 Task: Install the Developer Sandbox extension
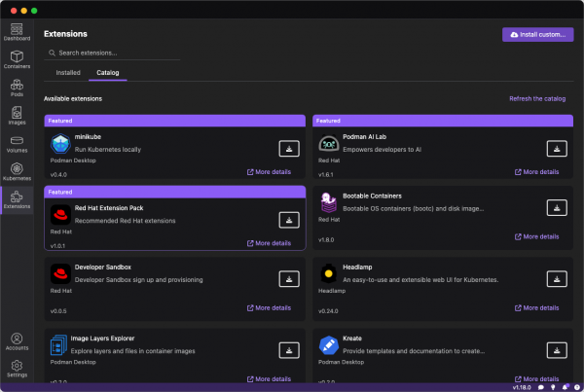[288, 278]
